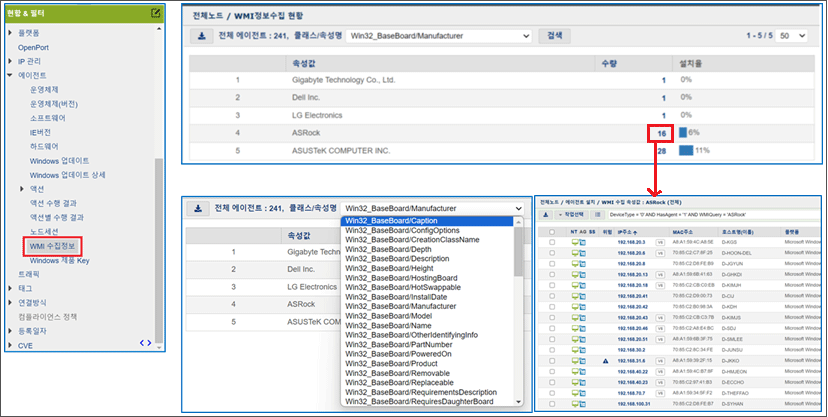The width and height of the screenshot is (828, 417).
Task: Click the edit icon in 현황 & 필터 header
Action: (155, 13)
